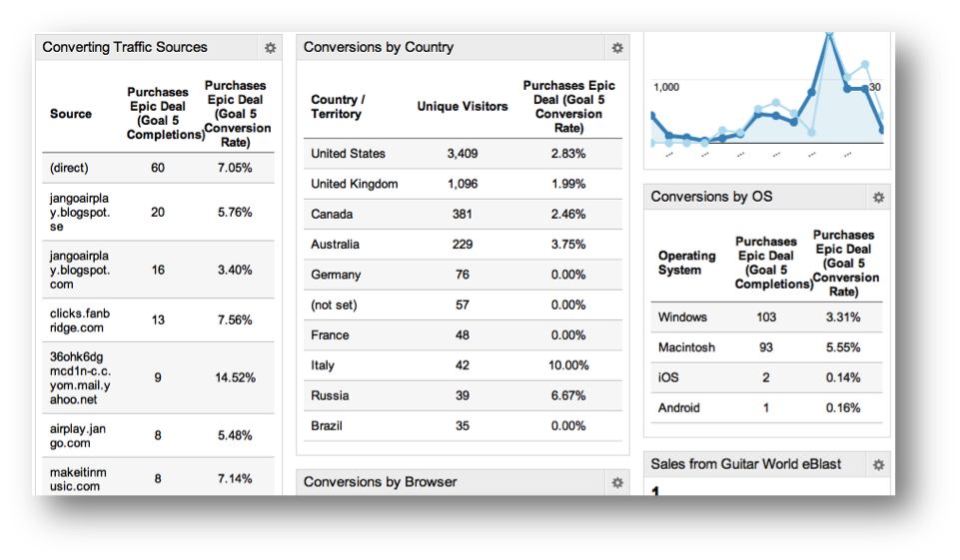
Task: Click the Conversions by OS title
Action: [711, 197]
